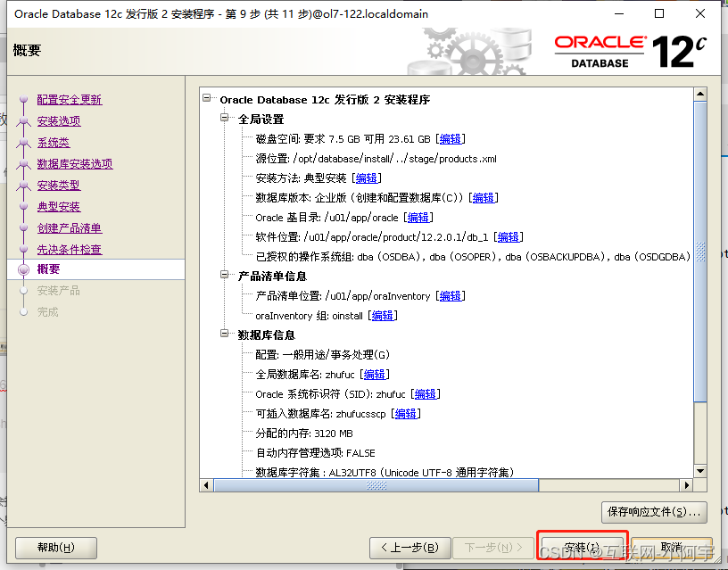Open the 系统类 step in sidebar
The height and width of the screenshot is (570, 728).
[54, 142]
